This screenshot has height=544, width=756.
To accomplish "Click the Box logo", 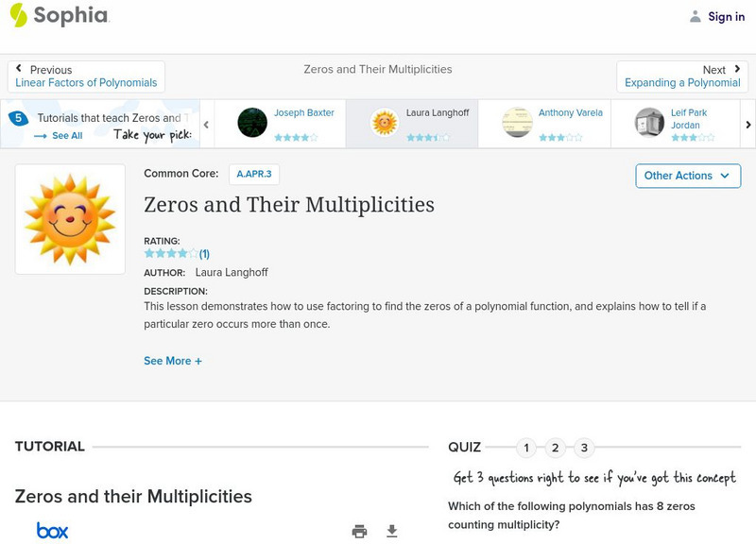I will click(x=52, y=531).
